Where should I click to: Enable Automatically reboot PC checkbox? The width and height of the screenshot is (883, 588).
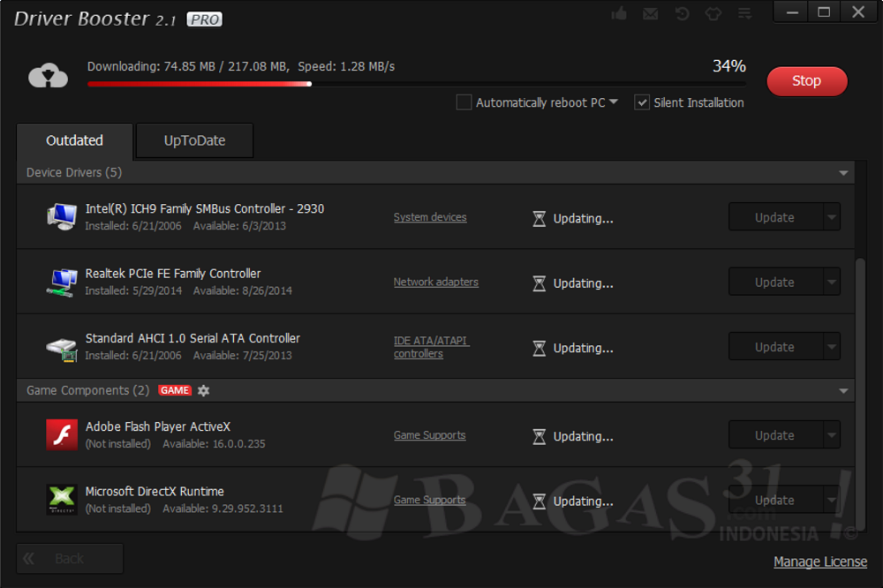pyautogui.click(x=464, y=102)
